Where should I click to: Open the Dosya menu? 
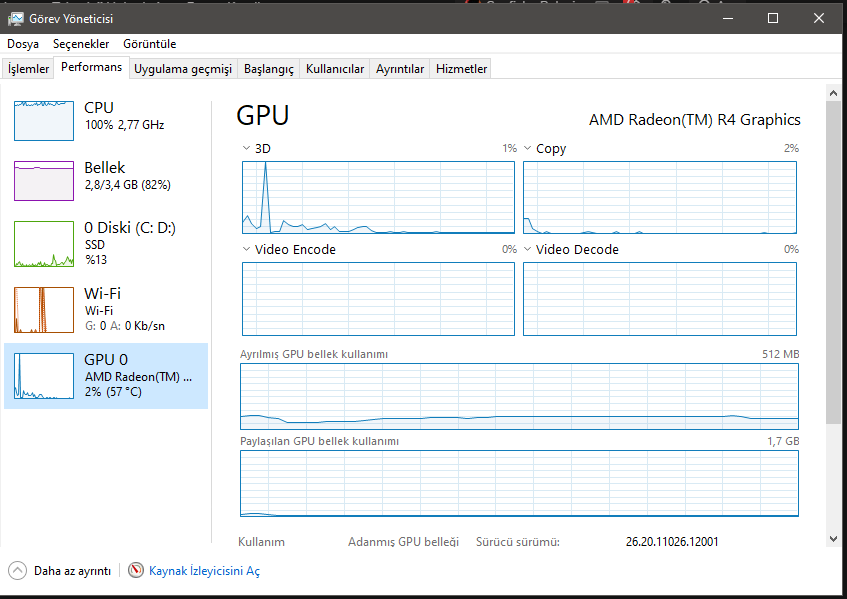23,44
